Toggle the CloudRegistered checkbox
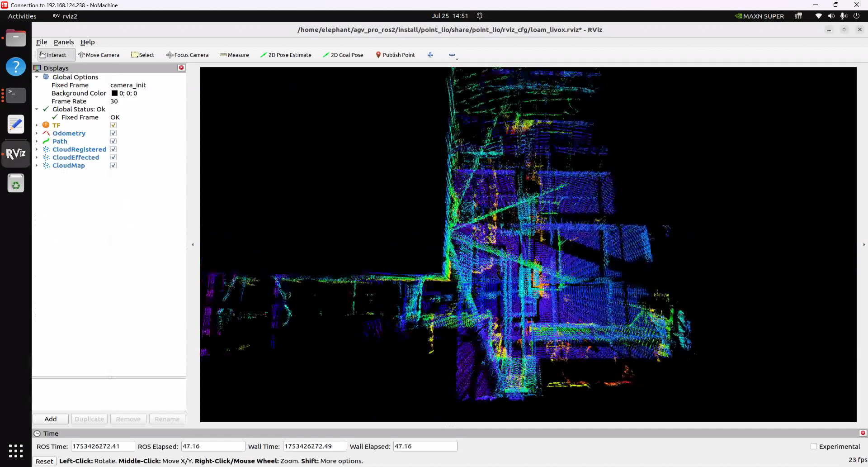 (x=113, y=149)
